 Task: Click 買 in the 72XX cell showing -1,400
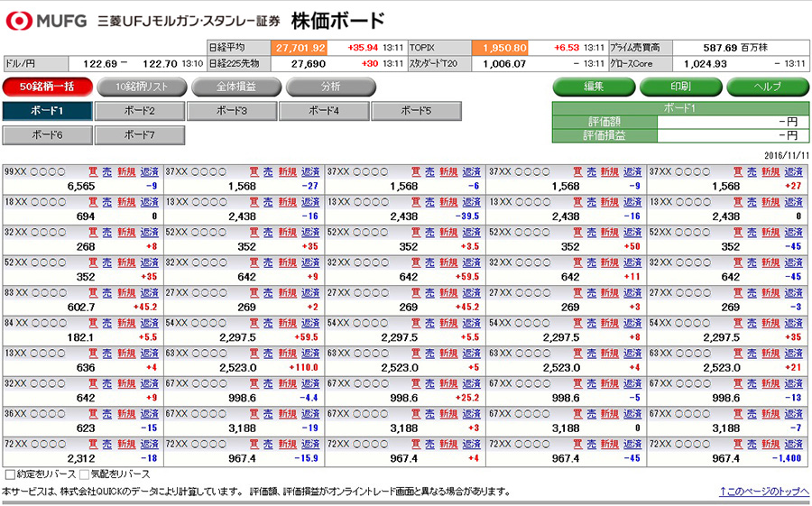coord(738,444)
